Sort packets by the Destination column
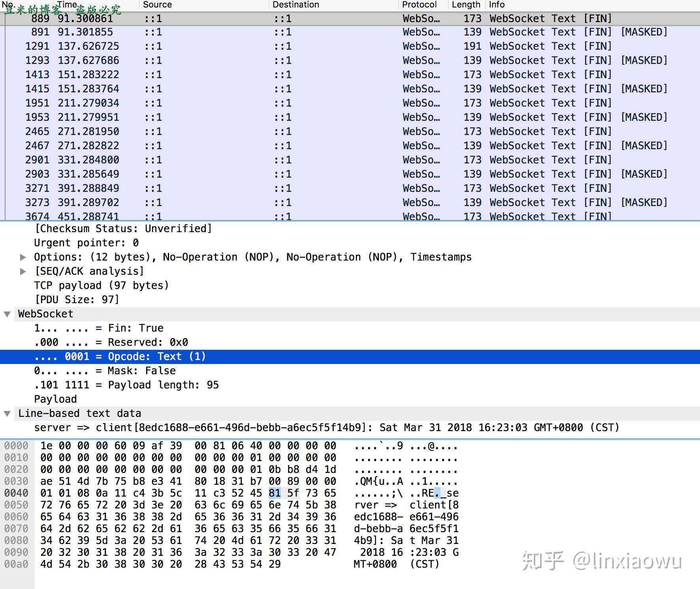Viewport: 700px width, 589px height. click(x=295, y=4)
